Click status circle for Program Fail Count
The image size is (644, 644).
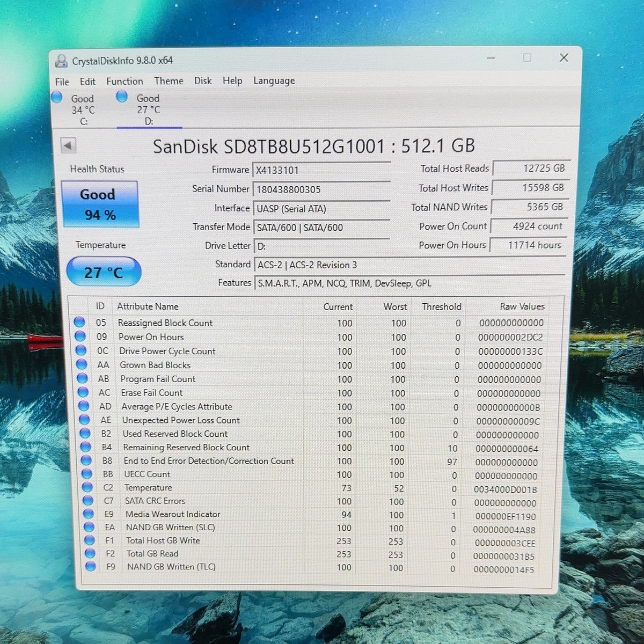tap(82, 378)
